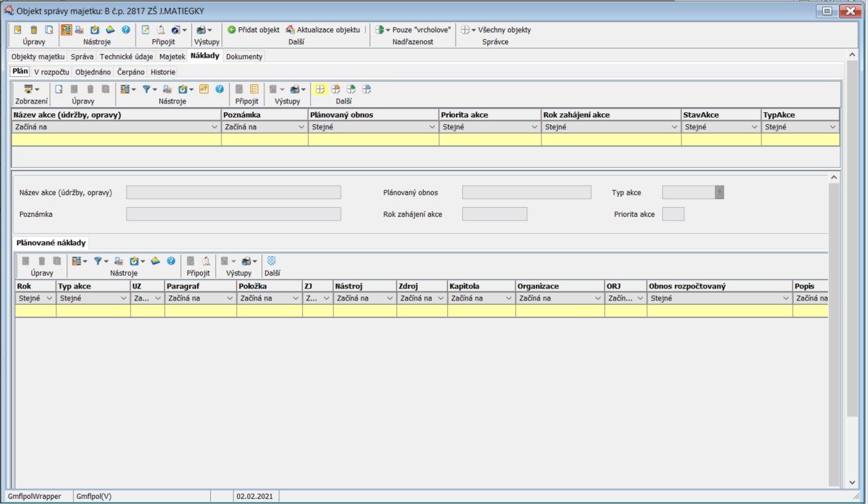Toggle the last circle icon in Plán Další group
Image resolution: width=868 pixels, height=504 pixels.
tap(366, 89)
